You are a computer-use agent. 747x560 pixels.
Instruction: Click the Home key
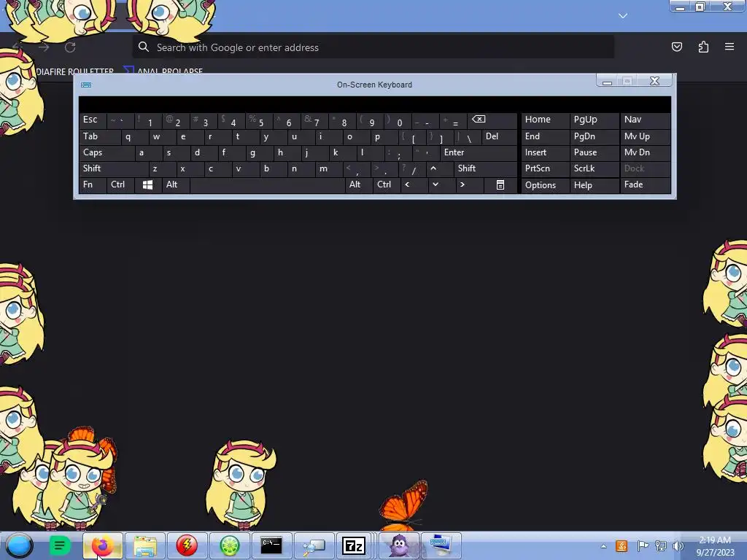tap(545, 120)
